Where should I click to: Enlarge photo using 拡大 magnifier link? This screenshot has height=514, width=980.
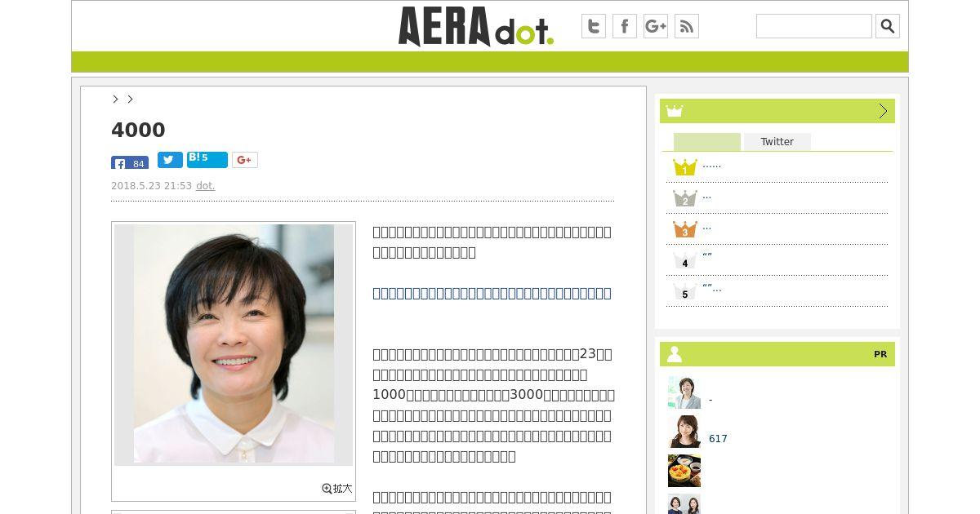(337, 489)
